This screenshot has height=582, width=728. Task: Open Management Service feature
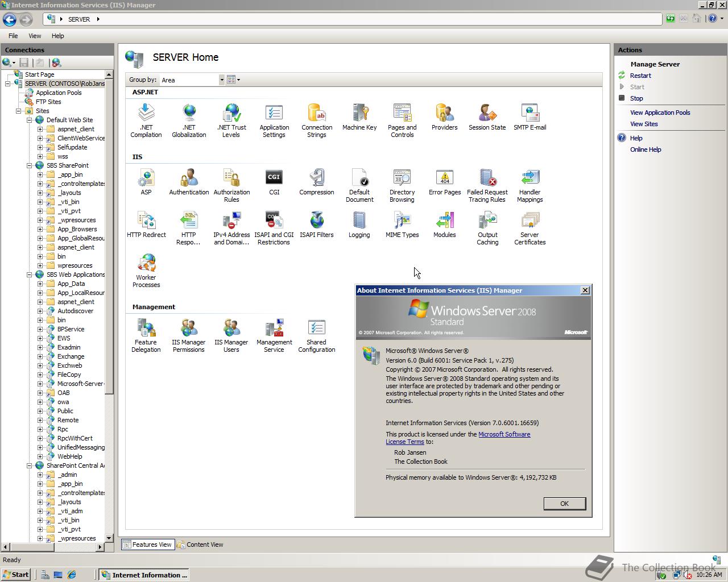click(274, 335)
